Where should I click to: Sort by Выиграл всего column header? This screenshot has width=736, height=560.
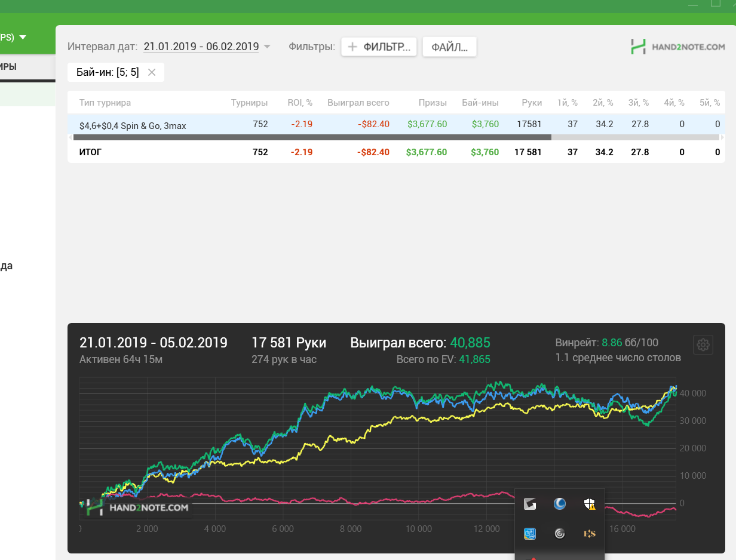(358, 103)
